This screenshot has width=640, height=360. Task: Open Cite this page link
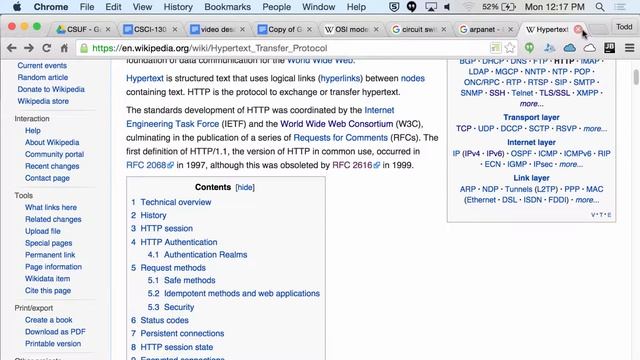point(48,291)
